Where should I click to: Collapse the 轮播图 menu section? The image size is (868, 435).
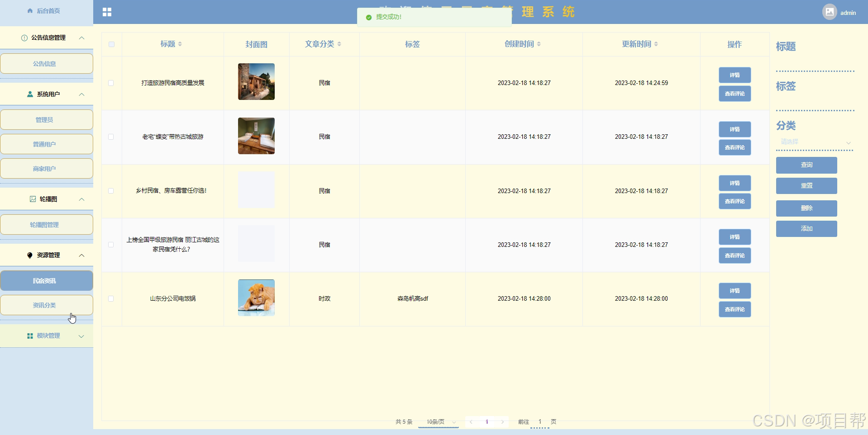coord(81,199)
